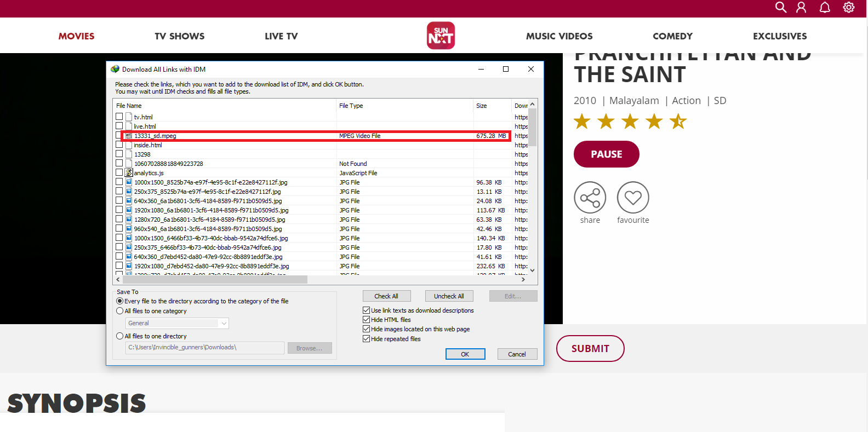Toggle Hide repeated files checkbox
This screenshot has height=432, width=868.
point(367,339)
